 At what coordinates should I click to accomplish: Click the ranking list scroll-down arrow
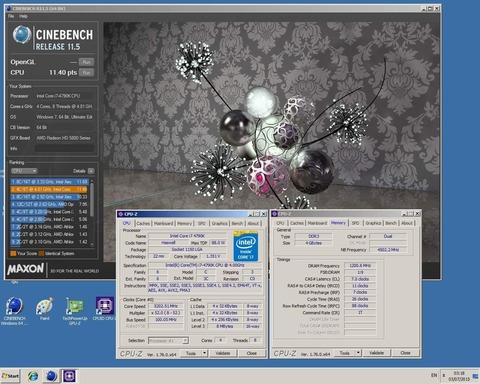point(92,245)
